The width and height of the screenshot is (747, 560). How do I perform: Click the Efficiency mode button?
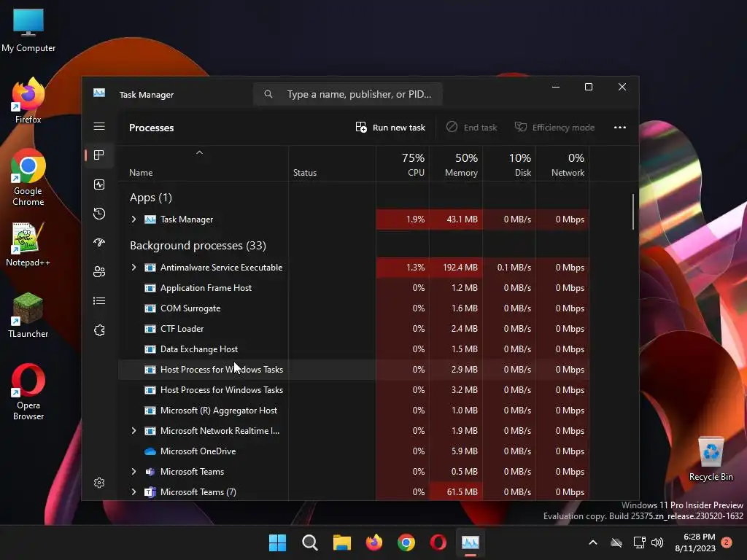pyautogui.click(x=554, y=127)
